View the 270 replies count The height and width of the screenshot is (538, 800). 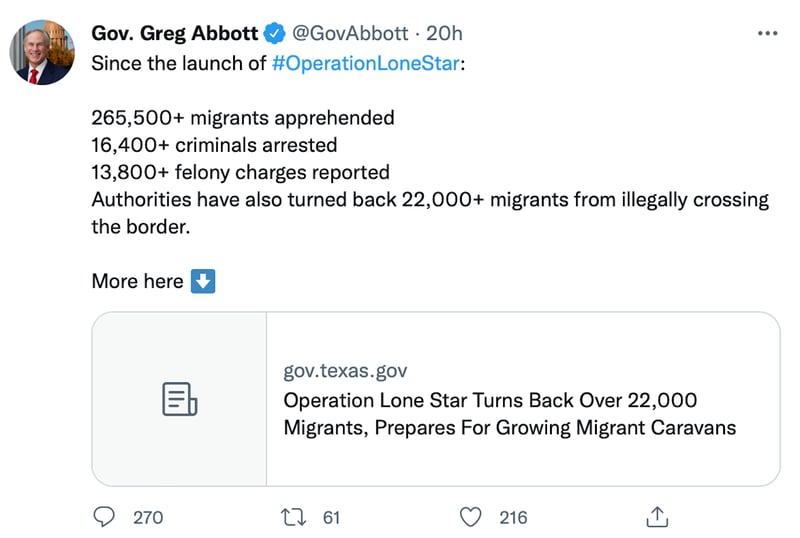click(147, 517)
